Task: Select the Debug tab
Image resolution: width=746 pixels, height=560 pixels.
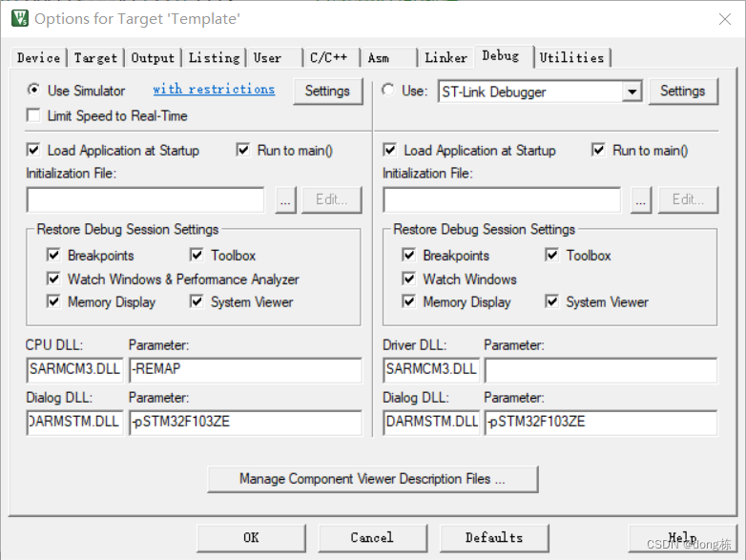Action: coord(504,56)
